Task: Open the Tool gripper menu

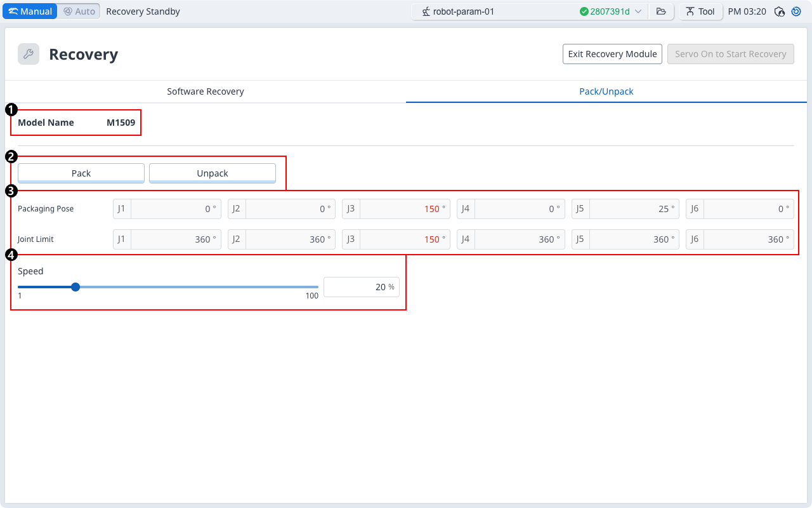Action: (700, 11)
